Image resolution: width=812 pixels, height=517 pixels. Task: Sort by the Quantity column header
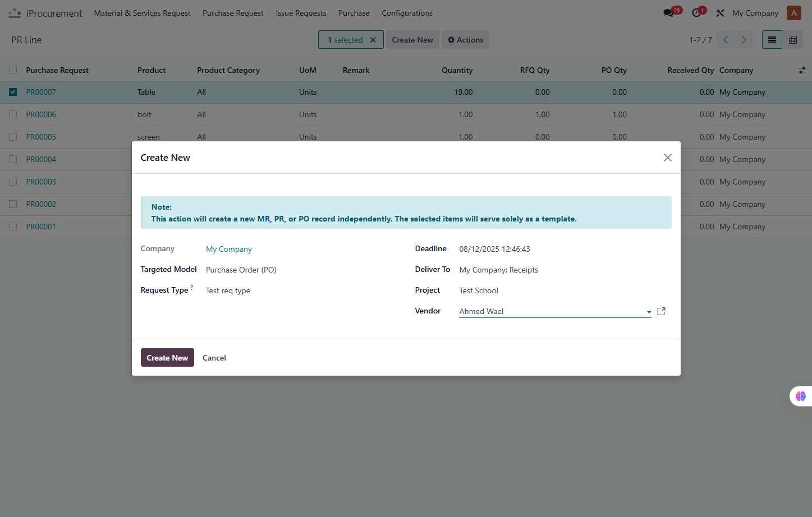457,70
